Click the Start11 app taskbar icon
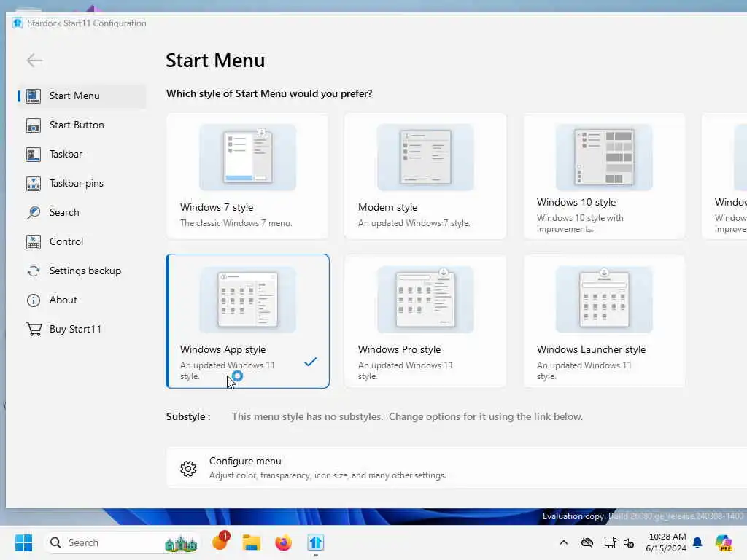The image size is (747, 560). coord(315,542)
